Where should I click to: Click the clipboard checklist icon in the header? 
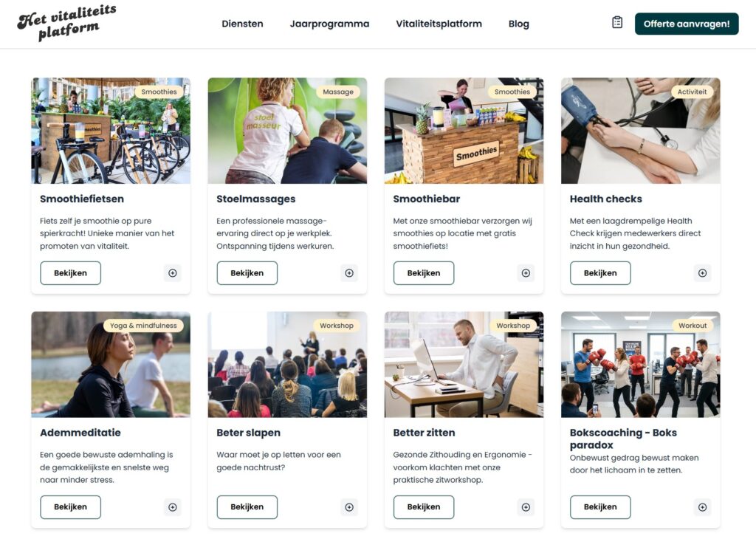click(x=617, y=22)
